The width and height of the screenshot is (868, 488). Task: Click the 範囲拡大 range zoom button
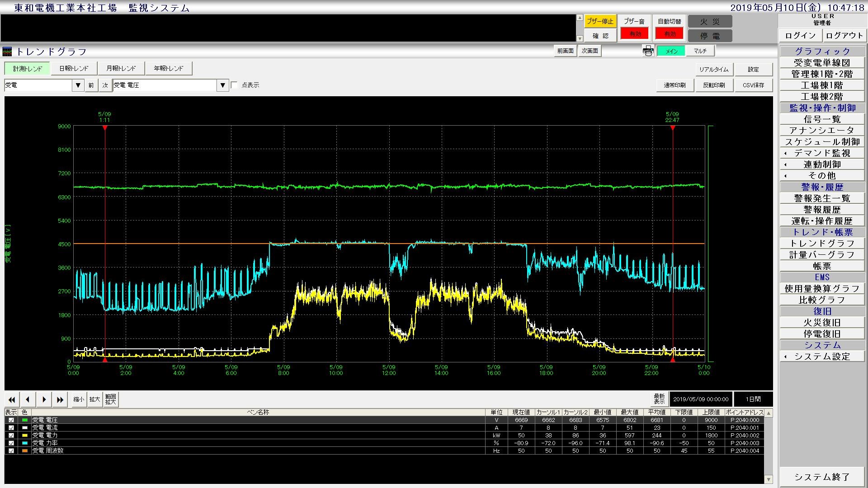click(111, 399)
